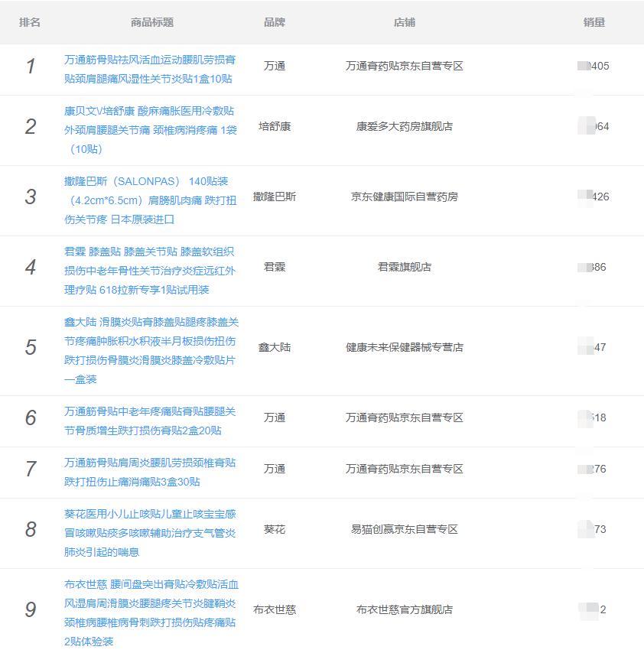644x653 pixels.
Task: Open rank 6 万通筋骨贴中老年疼痛贴 link
Action: 150,421
